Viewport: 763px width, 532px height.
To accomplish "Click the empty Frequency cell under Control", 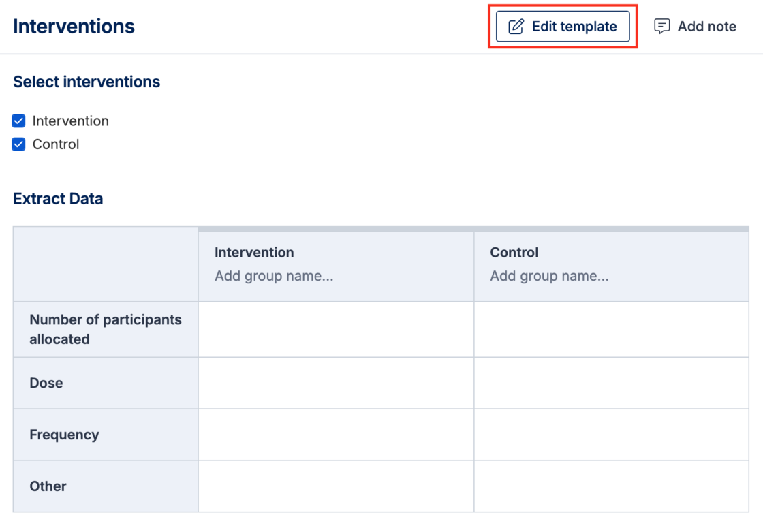I will pyautogui.click(x=611, y=435).
